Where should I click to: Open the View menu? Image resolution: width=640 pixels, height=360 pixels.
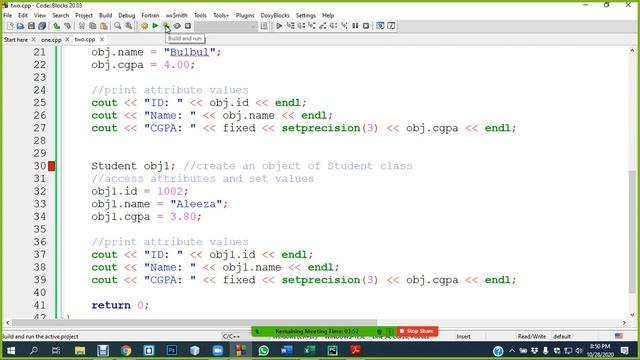tap(40, 16)
